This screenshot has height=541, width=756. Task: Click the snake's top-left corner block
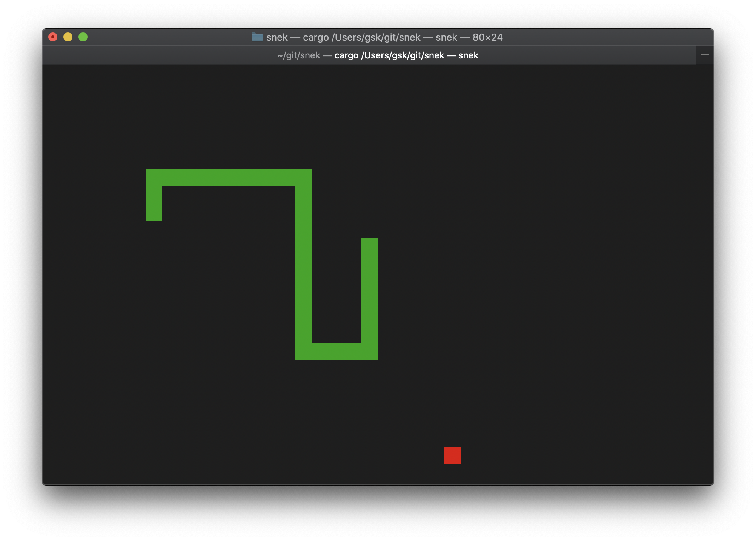[x=154, y=178]
